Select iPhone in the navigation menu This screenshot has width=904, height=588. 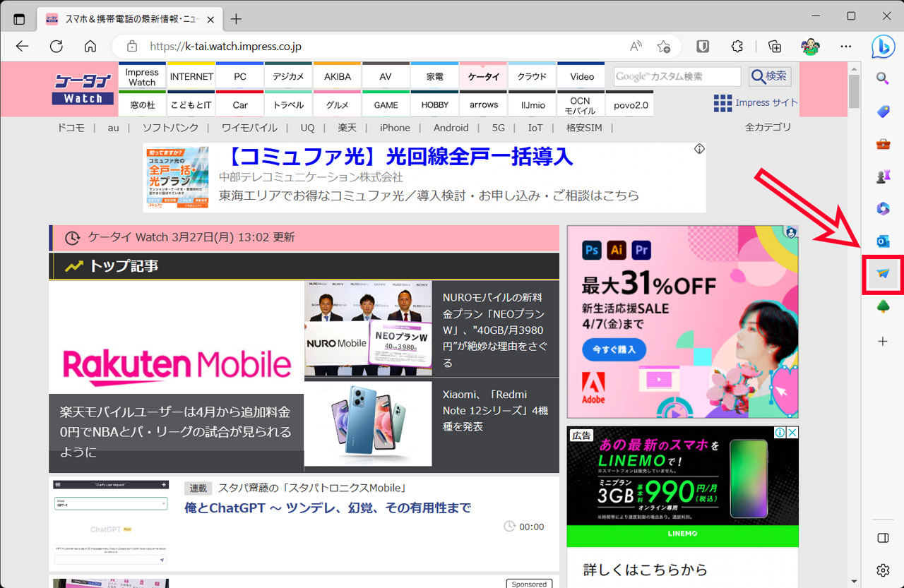click(x=395, y=128)
